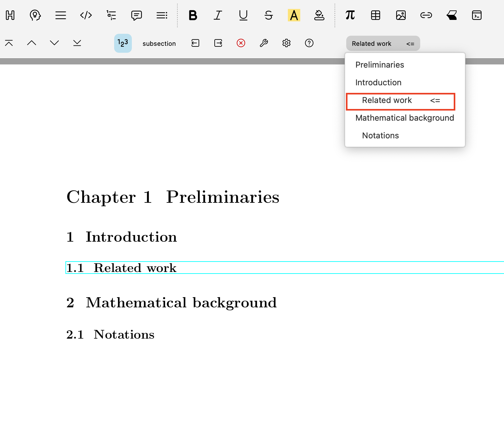
Task: Toggle underline formatting
Action: 243,15
